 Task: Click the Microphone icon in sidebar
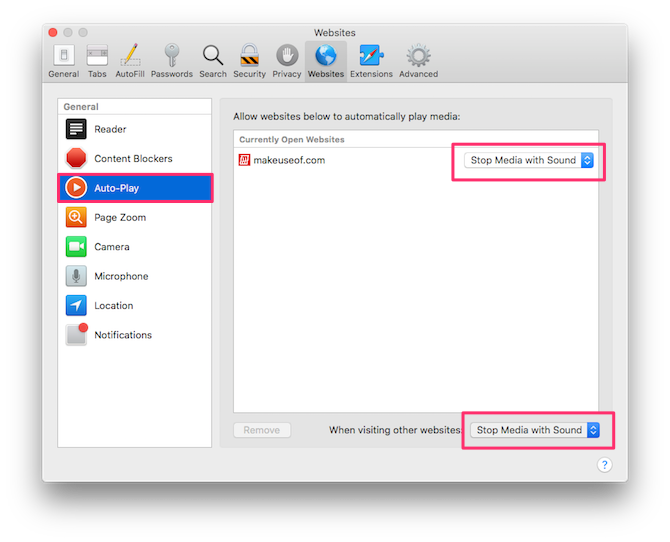pyautogui.click(x=76, y=276)
